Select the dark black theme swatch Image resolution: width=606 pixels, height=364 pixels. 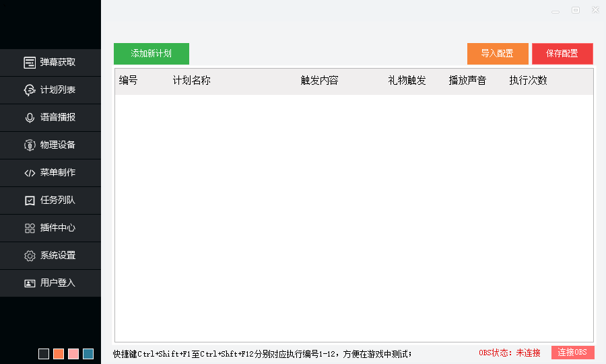[44, 354]
